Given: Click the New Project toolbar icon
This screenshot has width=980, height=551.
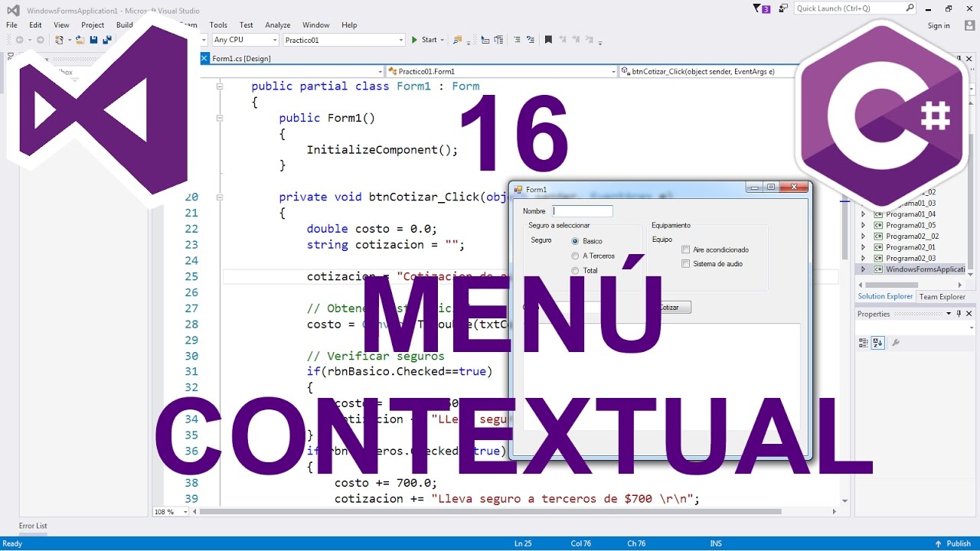Looking at the screenshot, I should point(59,40).
